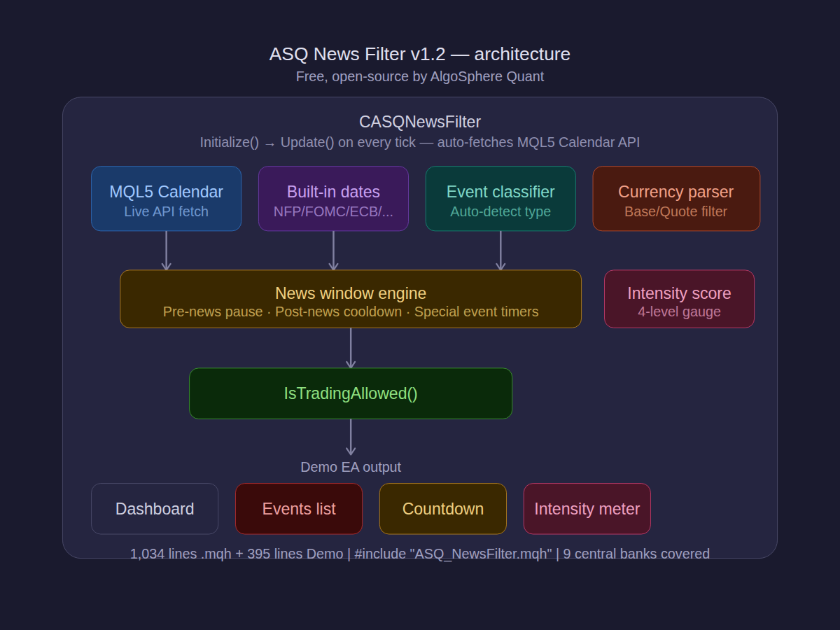Viewport: 840px width, 630px height.
Task: Click the Countdown button
Action: (442, 509)
